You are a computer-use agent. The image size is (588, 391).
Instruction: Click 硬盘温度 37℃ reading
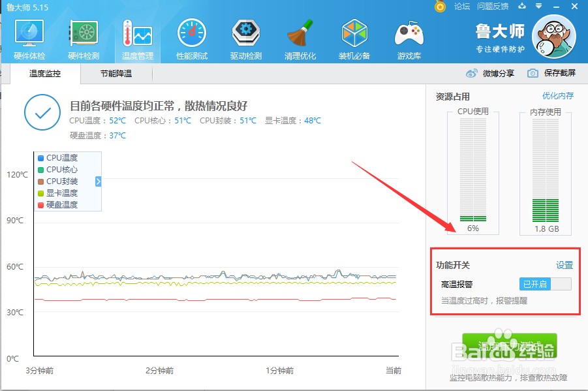click(117, 136)
